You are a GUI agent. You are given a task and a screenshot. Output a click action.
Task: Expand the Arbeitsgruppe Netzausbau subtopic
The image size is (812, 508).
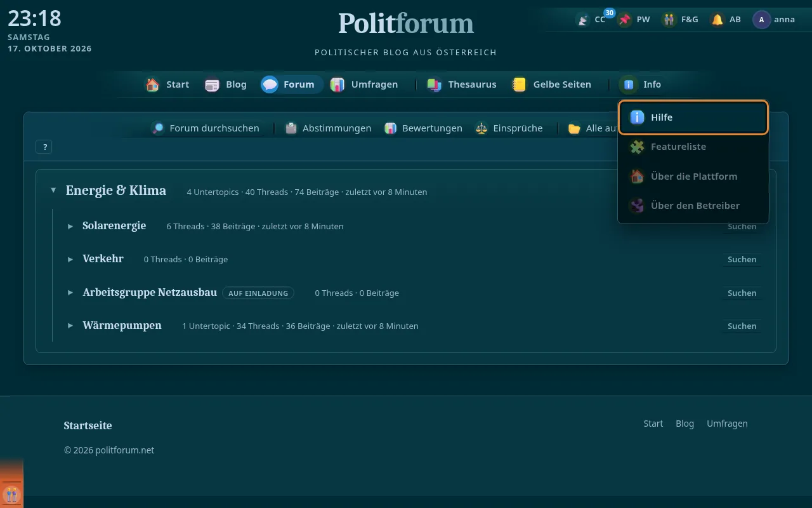pyautogui.click(x=70, y=293)
